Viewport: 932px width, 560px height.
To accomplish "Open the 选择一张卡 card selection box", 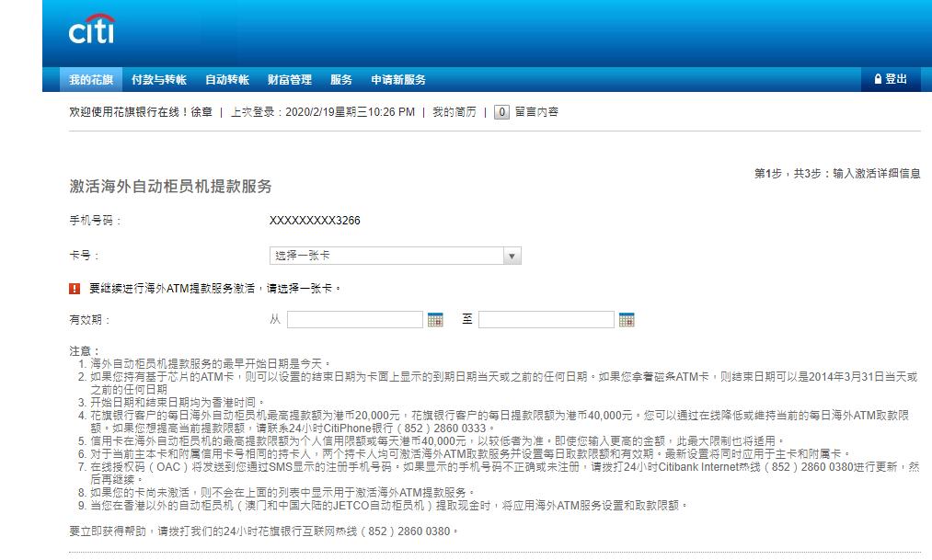I will (396, 256).
